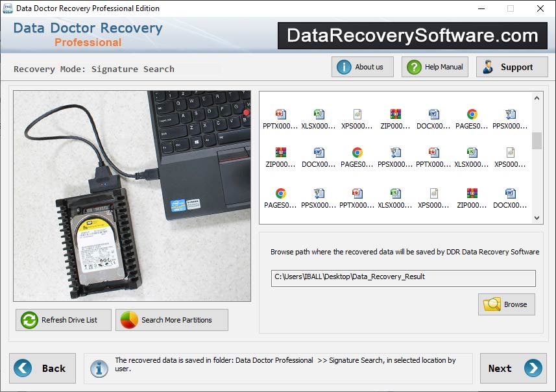Click the Browse folder button
This screenshot has height=392, width=556.
click(506, 304)
